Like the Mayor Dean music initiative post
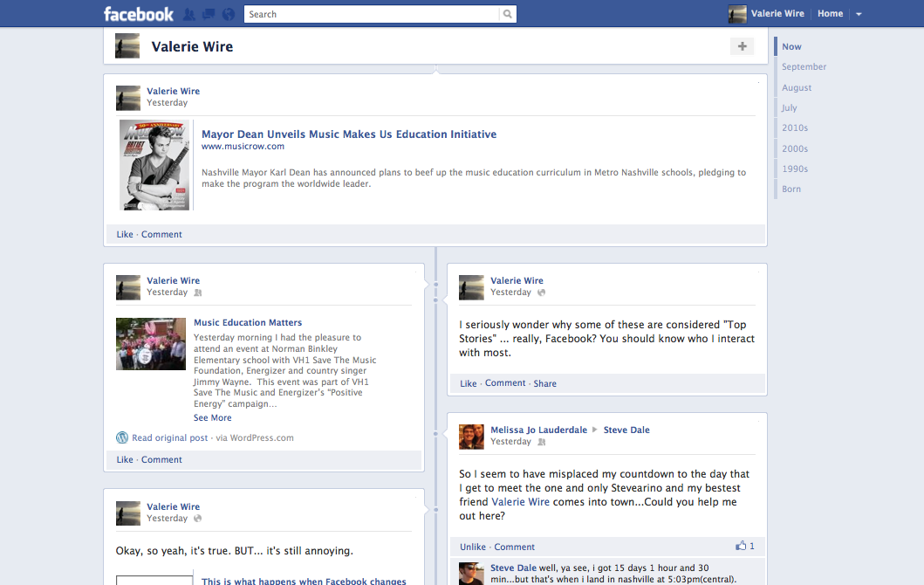The height and width of the screenshot is (585, 924). [125, 234]
